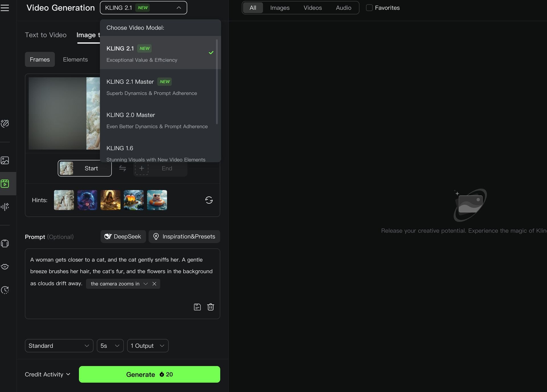The height and width of the screenshot is (392, 547).
Task: Open the history clock sidebar icon
Action: click(x=5, y=290)
